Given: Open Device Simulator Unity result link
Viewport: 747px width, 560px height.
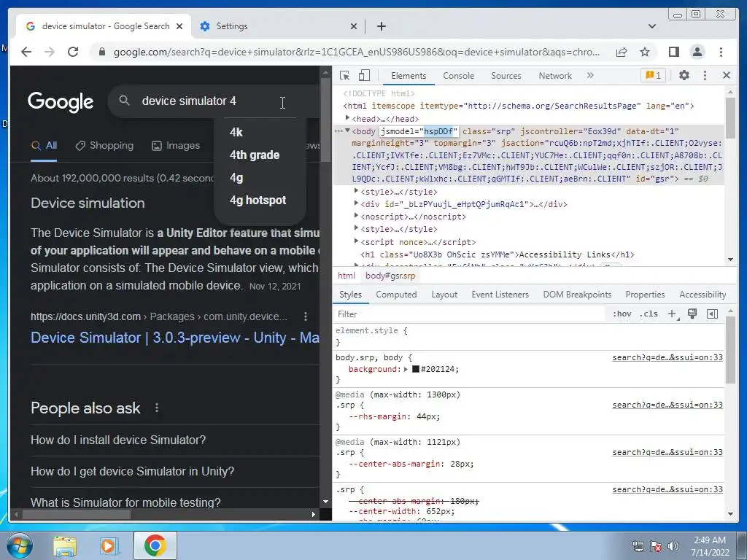Looking at the screenshot, I should (x=175, y=338).
